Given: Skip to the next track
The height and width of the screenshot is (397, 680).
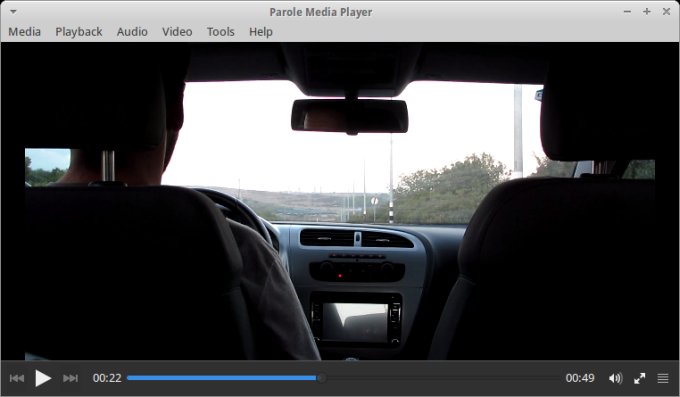Looking at the screenshot, I should coord(70,378).
